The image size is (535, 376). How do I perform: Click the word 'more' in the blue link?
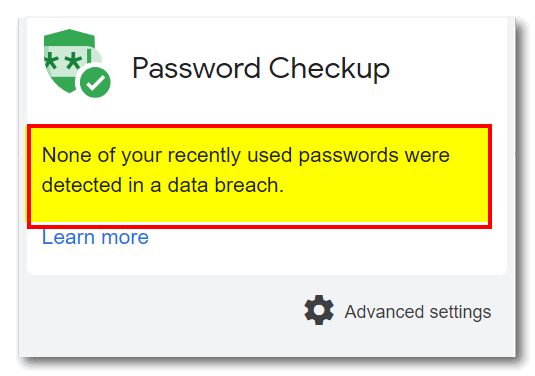point(125,237)
